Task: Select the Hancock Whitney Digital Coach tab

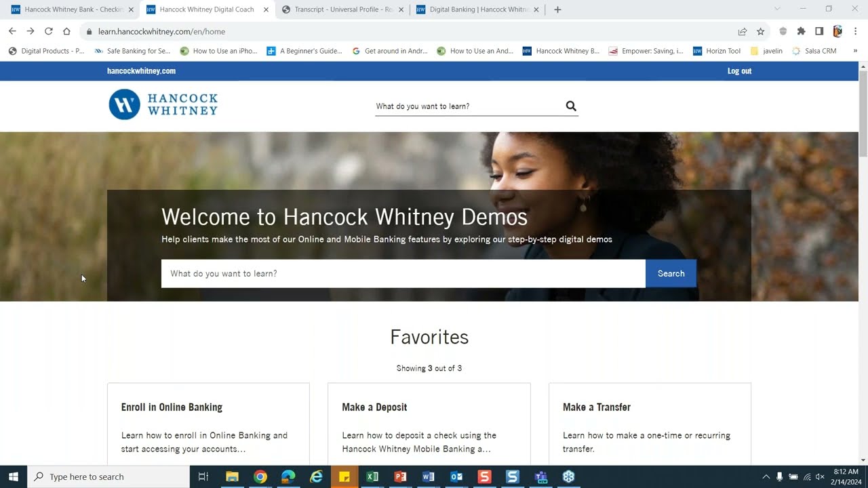Action: pyautogui.click(x=207, y=9)
